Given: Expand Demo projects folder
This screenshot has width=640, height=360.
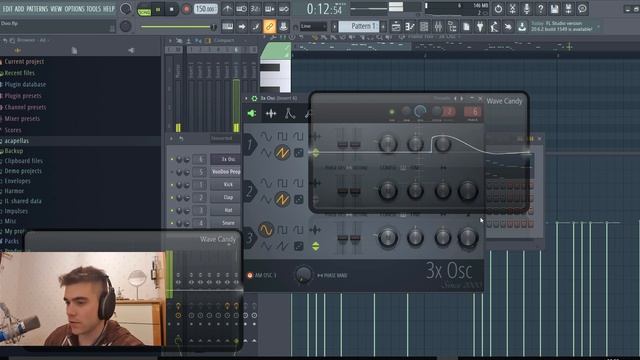Looking at the screenshot, I should pyautogui.click(x=23, y=171).
